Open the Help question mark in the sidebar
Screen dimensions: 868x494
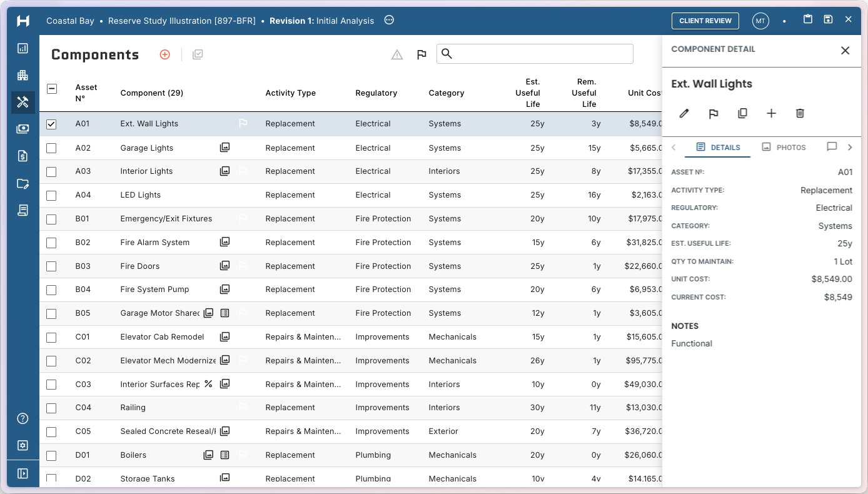23,418
